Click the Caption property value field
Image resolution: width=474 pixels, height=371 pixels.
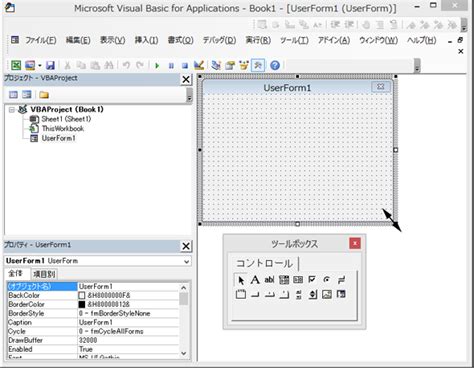[128, 322]
